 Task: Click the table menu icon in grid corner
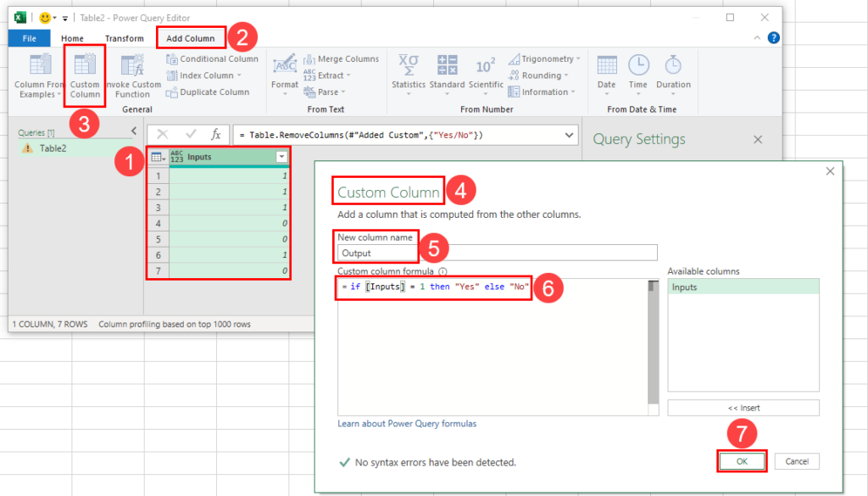pyautogui.click(x=158, y=157)
